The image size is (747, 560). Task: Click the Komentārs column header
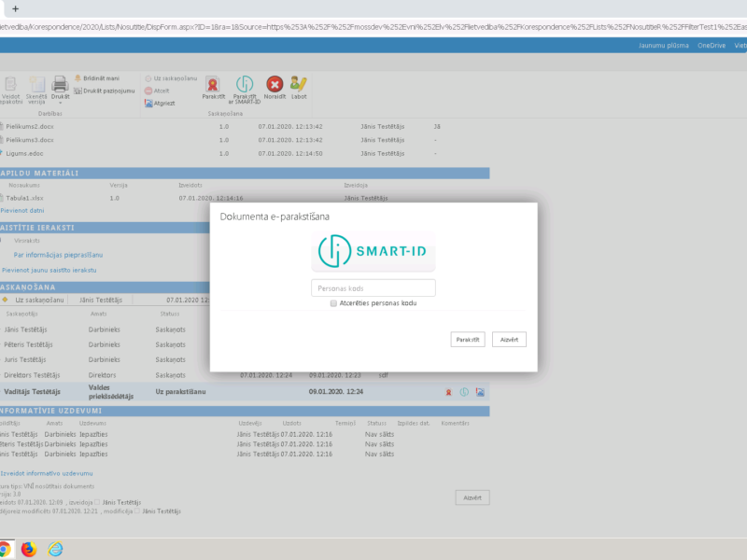pyautogui.click(x=456, y=424)
